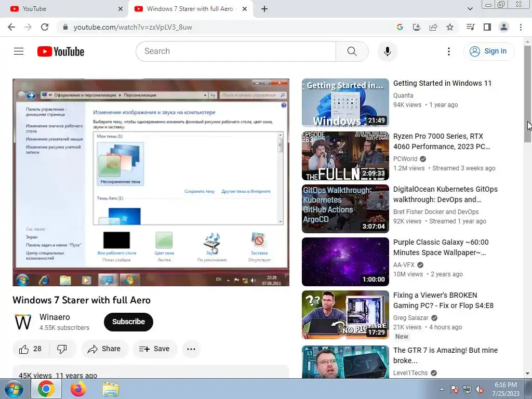This screenshot has width=532, height=399.
Task: Go back with browser back arrow
Action: (11, 27)
